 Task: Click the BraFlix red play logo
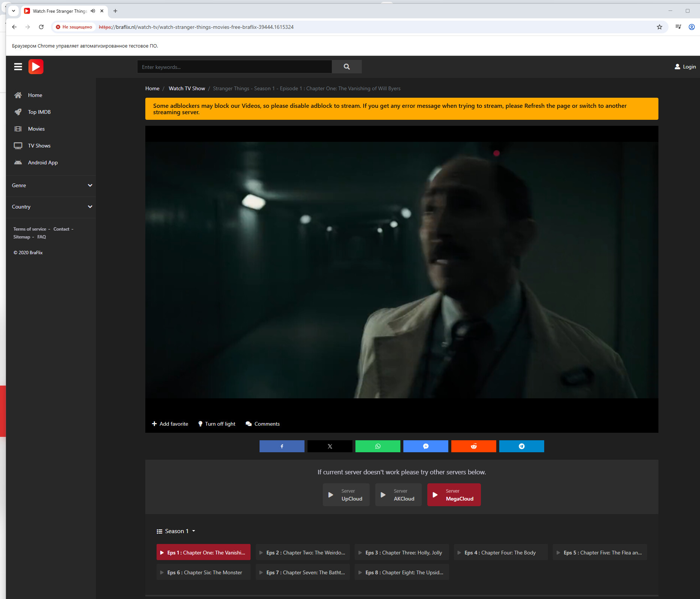click(x=36, y=67)
